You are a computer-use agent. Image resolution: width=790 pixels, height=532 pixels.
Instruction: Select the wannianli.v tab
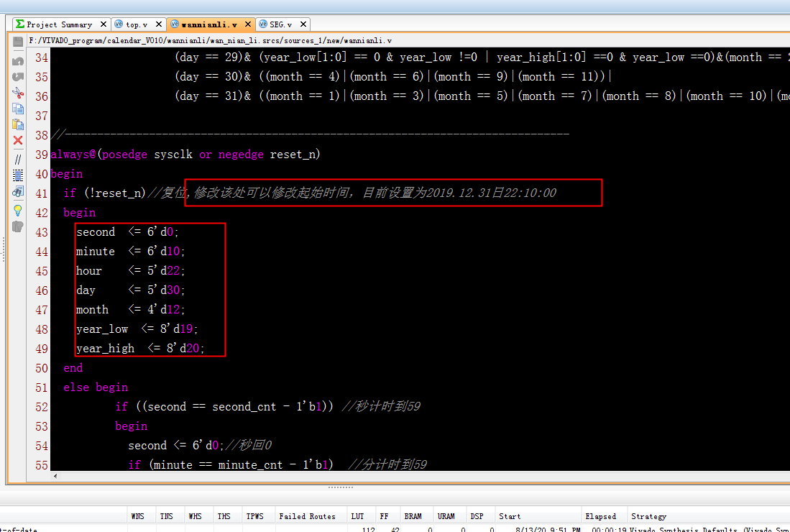click(209, 24)
